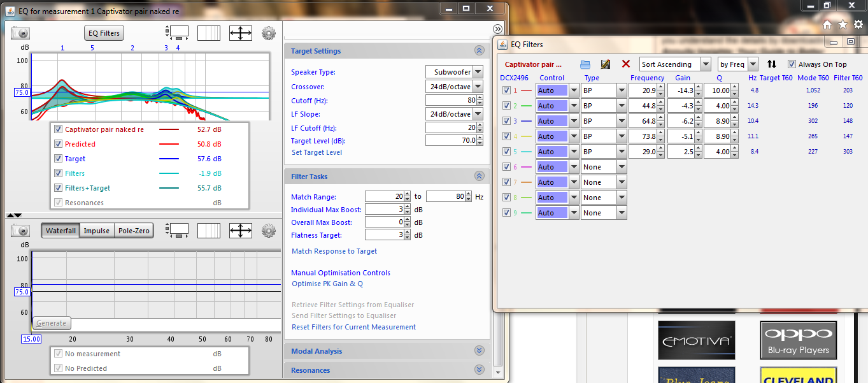Save filters with notepad pencil icon
Screen dimensions: 868x383
(606, 64)
